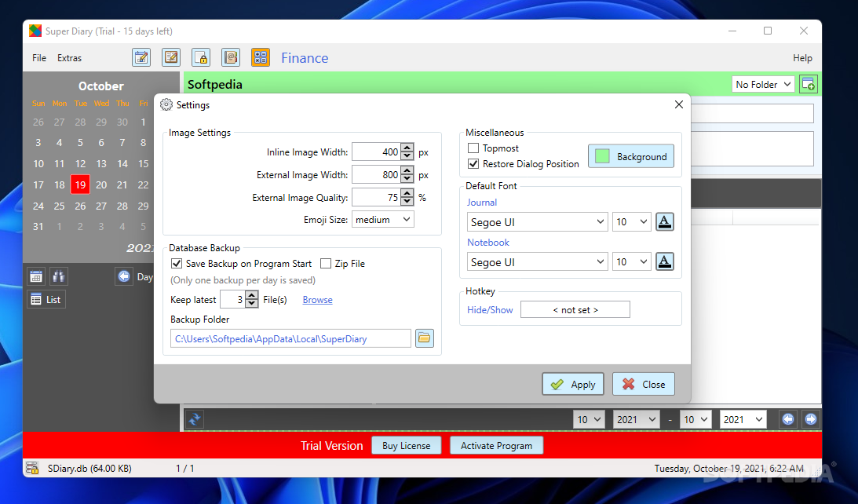Image resolution: width=858 pixels, height=504 pixels.
Task: Open the Notebook font size dropdown
Action: pyautogui.click(x=631, y=261)
